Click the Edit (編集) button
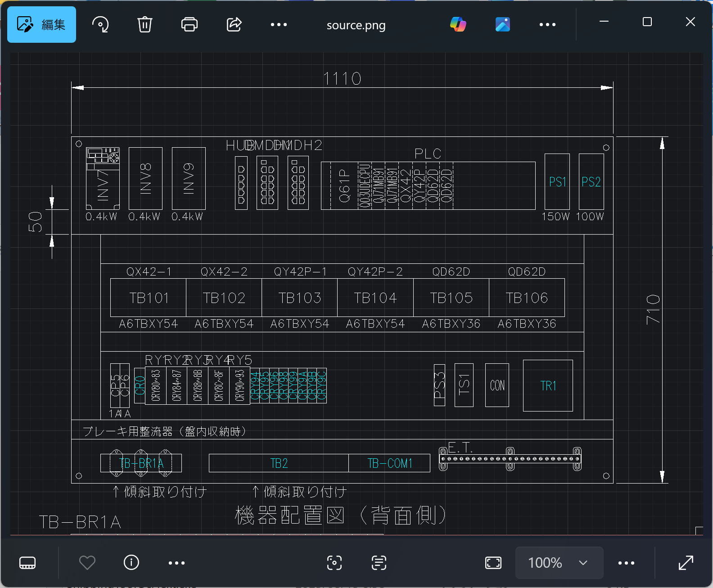 click(41, 25)
